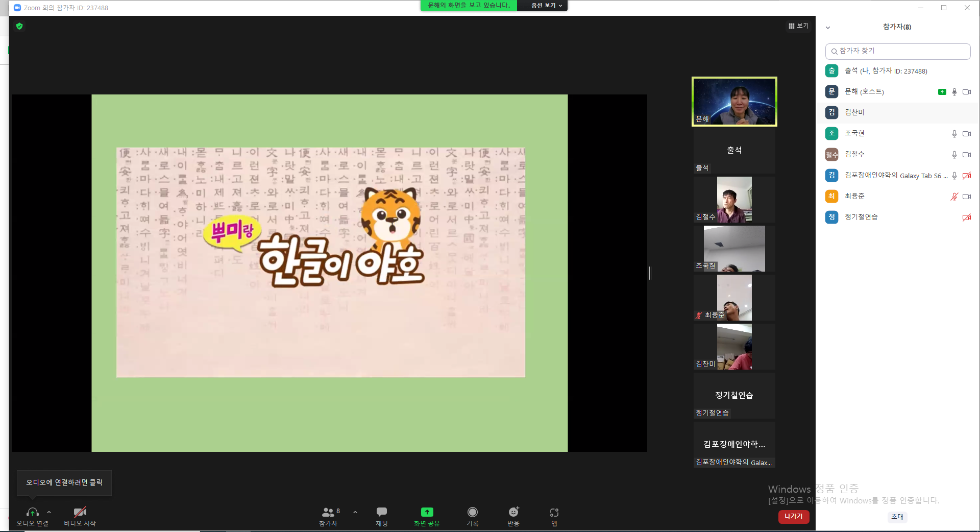Click the 초대 invite button
This screenshot has width=980, height=532.
(x=897, y=517)
